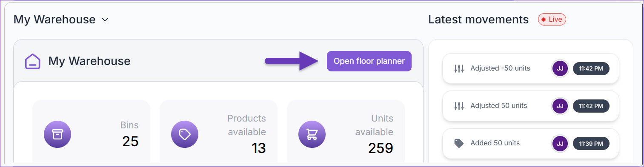644x167 pixels.
Task: Click the Units available cart icon
Action: [x=312, y=134]
